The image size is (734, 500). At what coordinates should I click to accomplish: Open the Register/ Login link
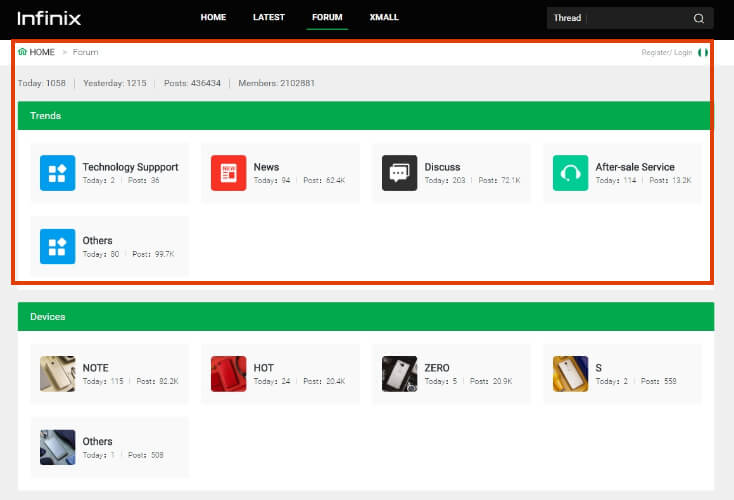667,52
